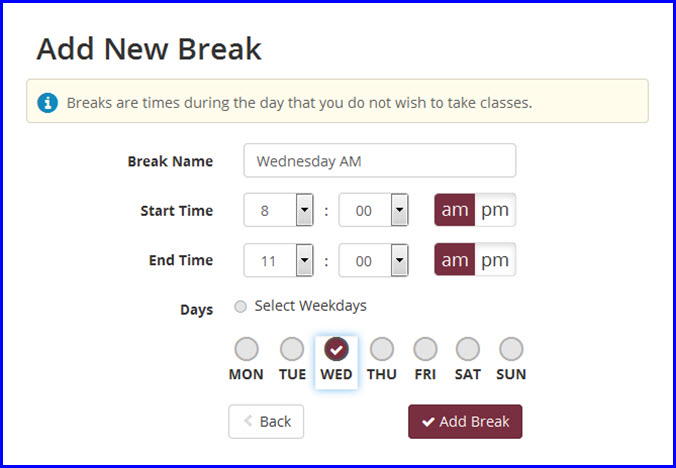Open the Start Time minutes dropdown
The height and width of the screenshot is (468, 676).
(373, 210)
